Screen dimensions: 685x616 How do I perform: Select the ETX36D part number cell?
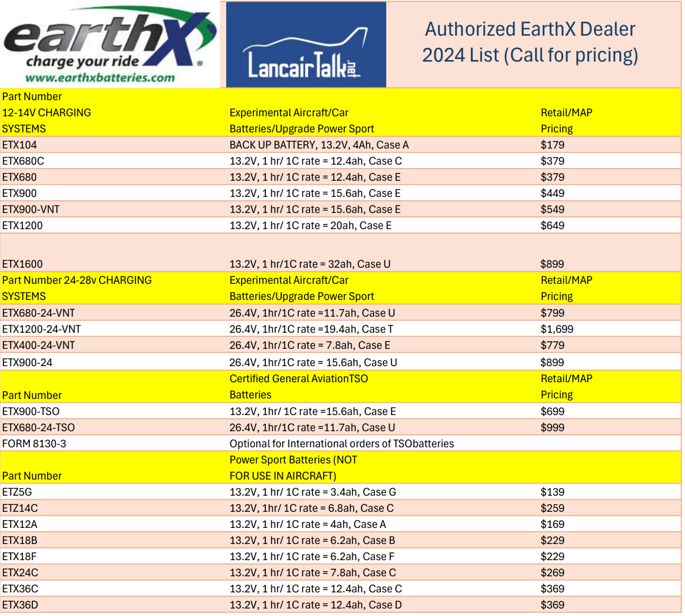(20, 605)
